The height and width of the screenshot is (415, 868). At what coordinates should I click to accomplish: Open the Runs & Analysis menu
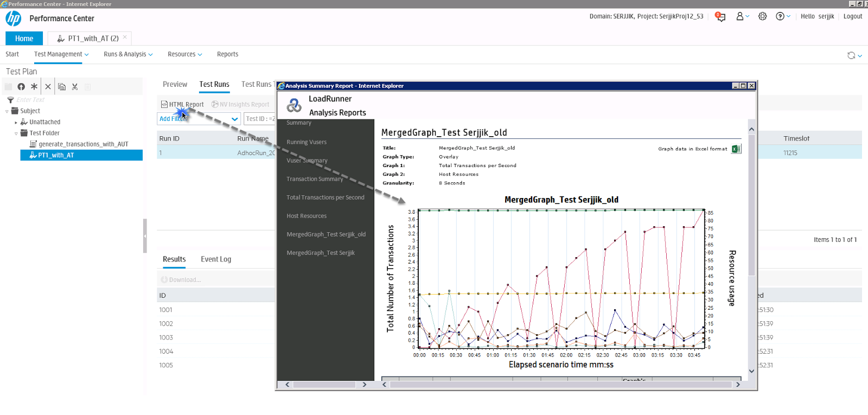point(128,54)
